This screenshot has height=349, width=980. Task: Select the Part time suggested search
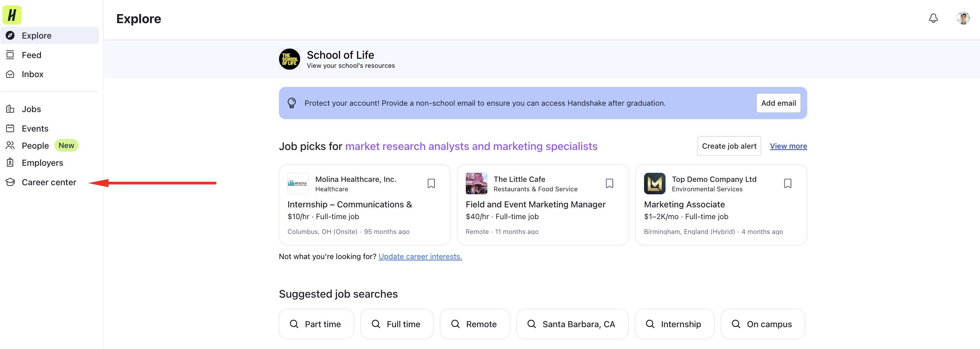(x=316, y=324)
